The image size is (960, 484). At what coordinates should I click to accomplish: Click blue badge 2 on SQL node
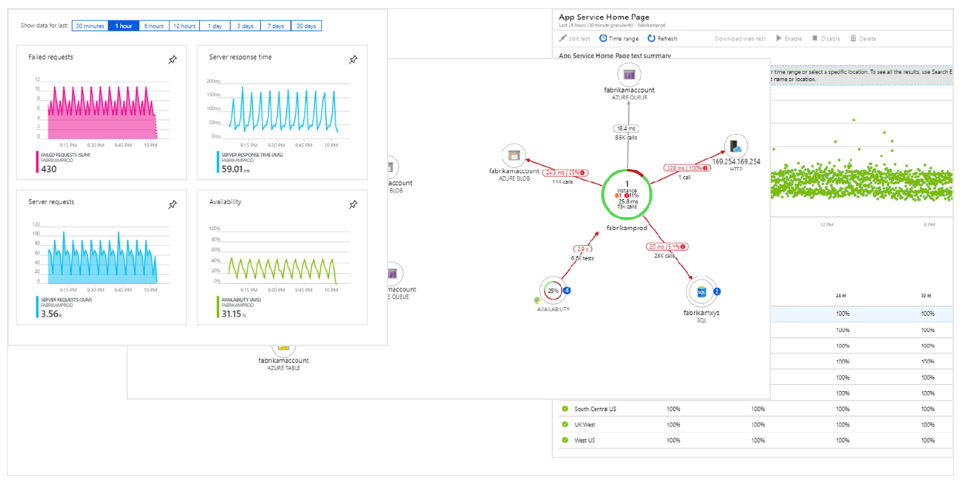tap(718, 292)
